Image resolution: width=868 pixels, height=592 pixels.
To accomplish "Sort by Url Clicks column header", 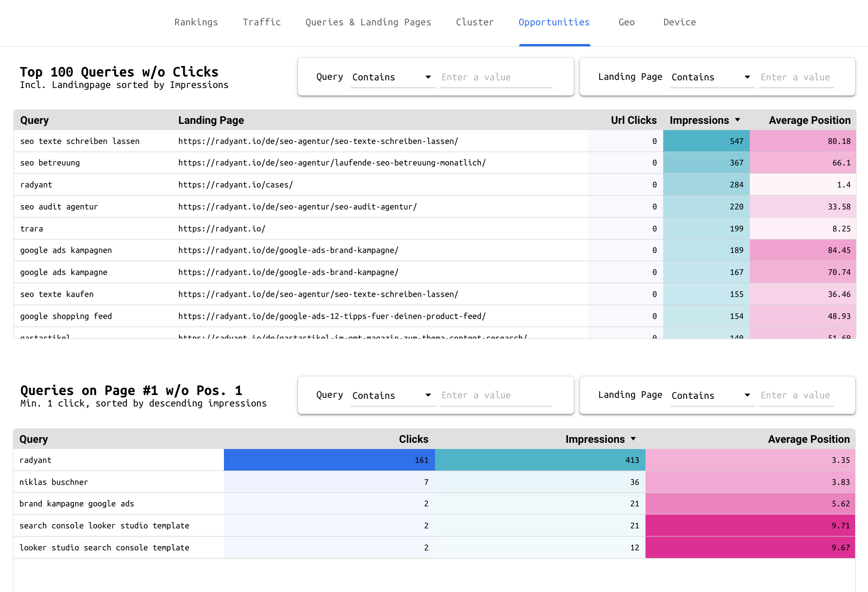I will click(634, 121).
